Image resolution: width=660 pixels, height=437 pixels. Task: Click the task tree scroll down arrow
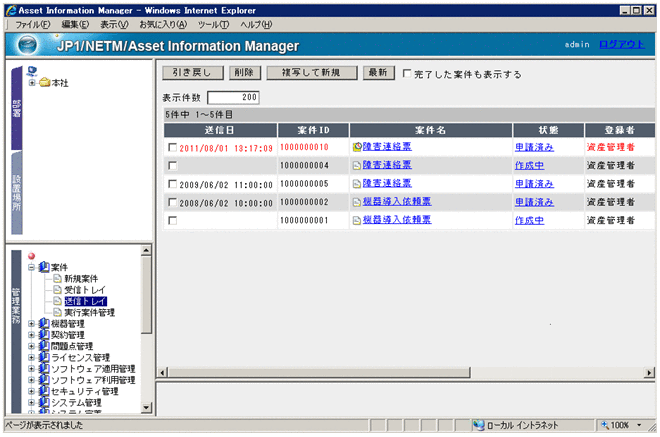pyautogui.click(x=146, y=407)
